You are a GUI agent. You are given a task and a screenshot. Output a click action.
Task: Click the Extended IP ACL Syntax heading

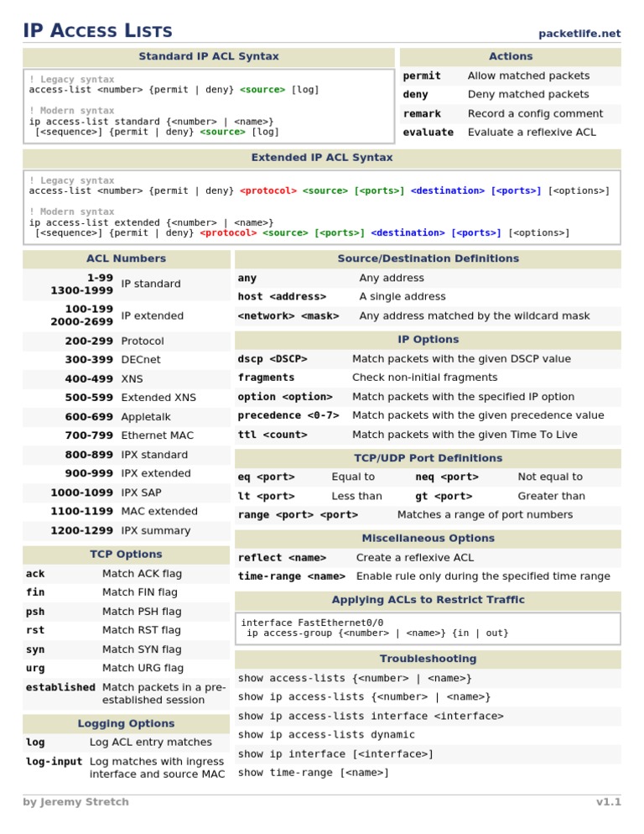tap(322, 158)
